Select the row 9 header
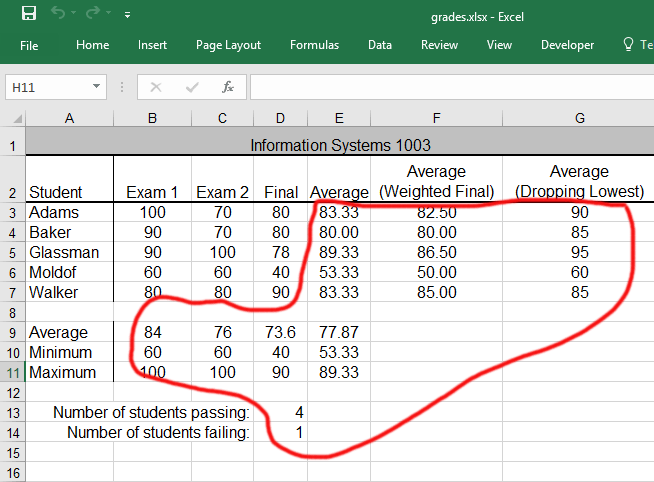 tap(12, 332)
